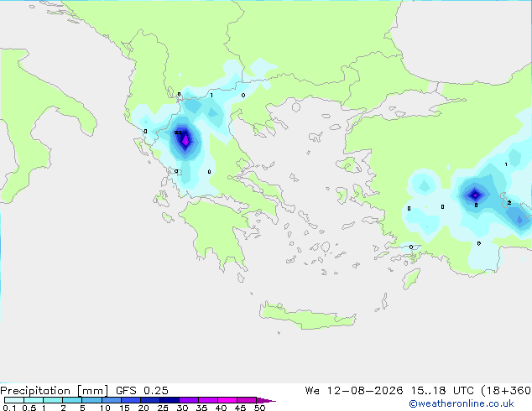Viewport: 532px width, 411px height.
Task: Click the magenta precipitation peak over Greece
Action: point(185,140)
